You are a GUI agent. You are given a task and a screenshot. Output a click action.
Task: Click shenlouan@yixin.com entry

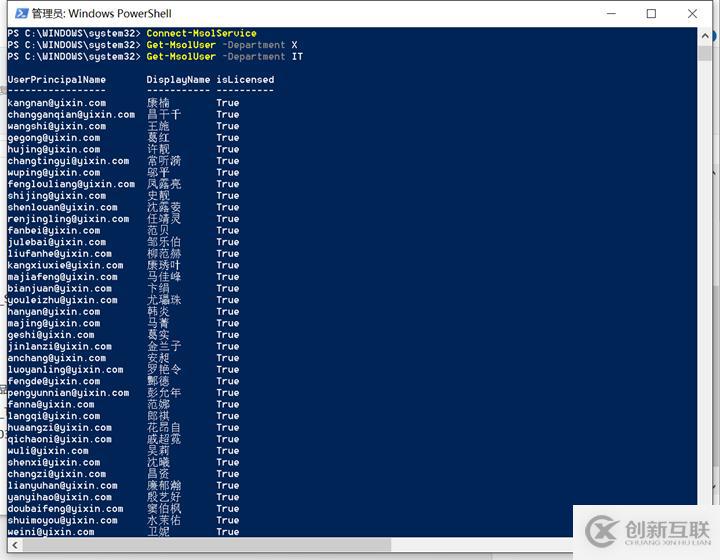click(x=62, y=207)
